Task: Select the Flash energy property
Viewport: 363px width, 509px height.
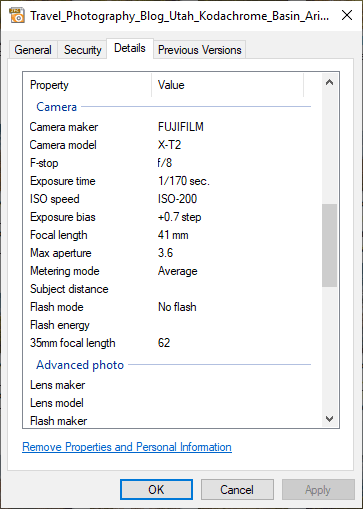Action: [60, 325]
